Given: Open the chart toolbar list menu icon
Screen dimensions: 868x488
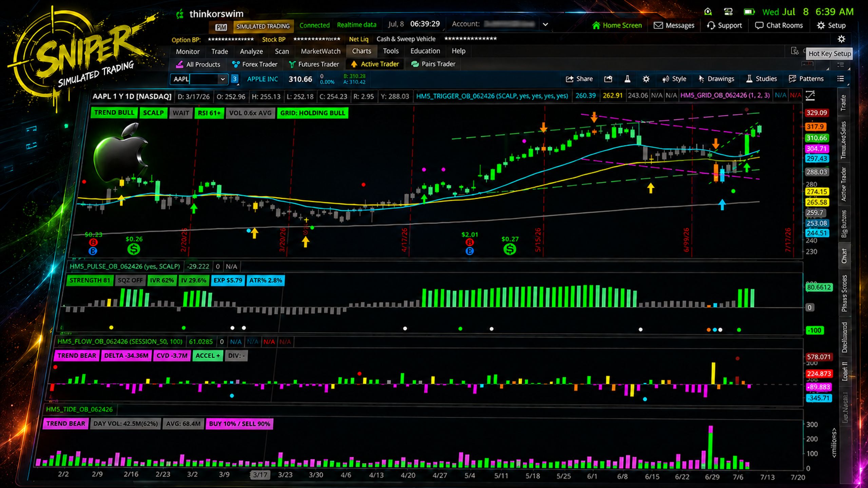Looking at the screenshot, I should point(841,79).
